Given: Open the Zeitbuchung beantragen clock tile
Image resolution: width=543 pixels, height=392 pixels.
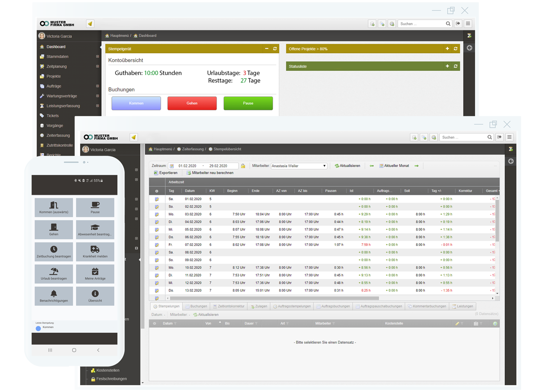Looking at the screenshot, I should 54,252.
